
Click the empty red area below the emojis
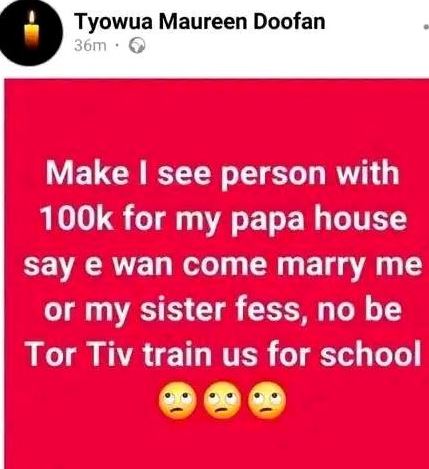tap(217, 445)
